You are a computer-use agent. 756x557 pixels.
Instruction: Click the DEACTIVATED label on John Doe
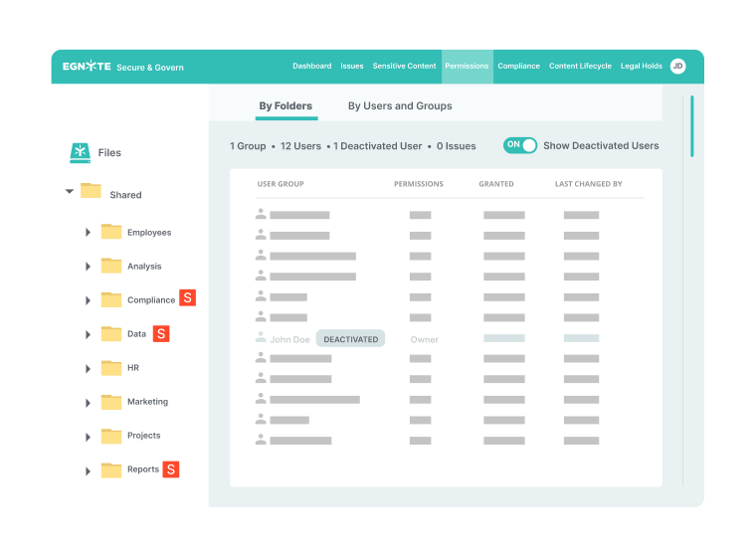tap(350, 339)
